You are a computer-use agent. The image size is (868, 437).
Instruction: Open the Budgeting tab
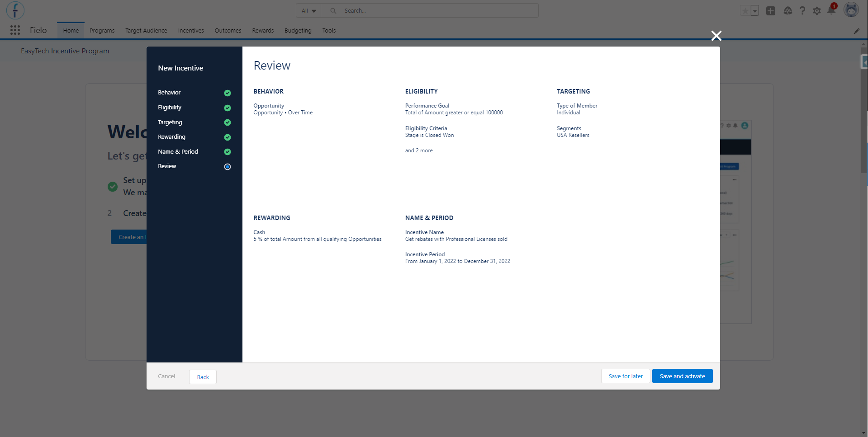click(298, 31)
